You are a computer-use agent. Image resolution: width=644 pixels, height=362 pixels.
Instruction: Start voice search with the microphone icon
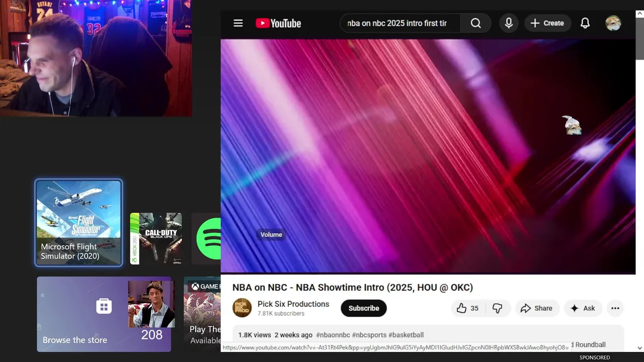509,23
